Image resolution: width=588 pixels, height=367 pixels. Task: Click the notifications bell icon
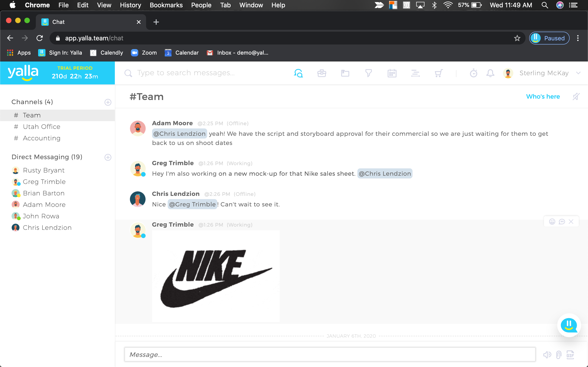490,73
